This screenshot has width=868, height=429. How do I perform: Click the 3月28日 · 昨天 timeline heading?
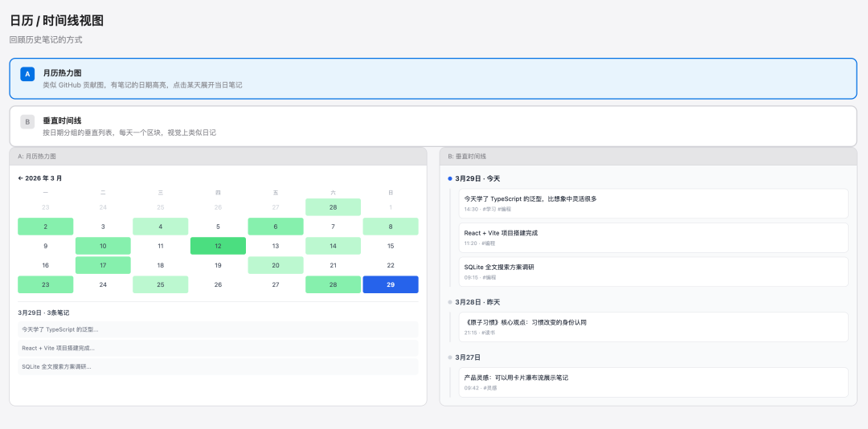pyautogui.click(x=477, y=302)
